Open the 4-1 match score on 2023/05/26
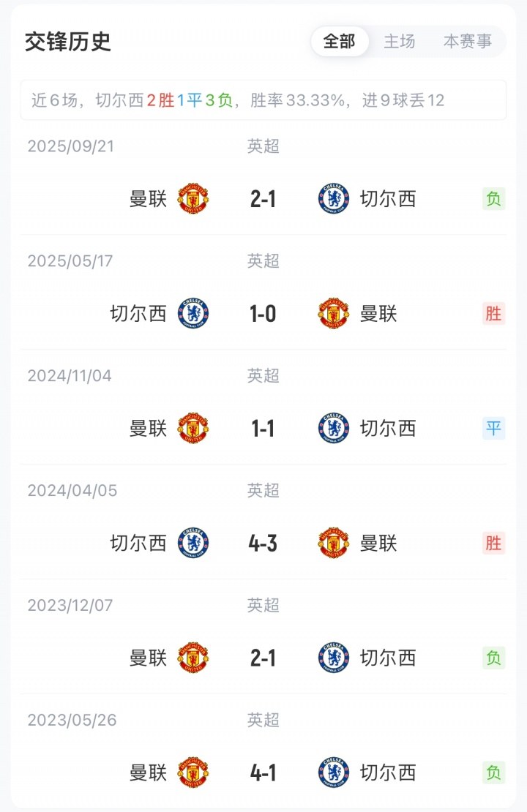Screen dimensions: 527x812 pos(263,772)
